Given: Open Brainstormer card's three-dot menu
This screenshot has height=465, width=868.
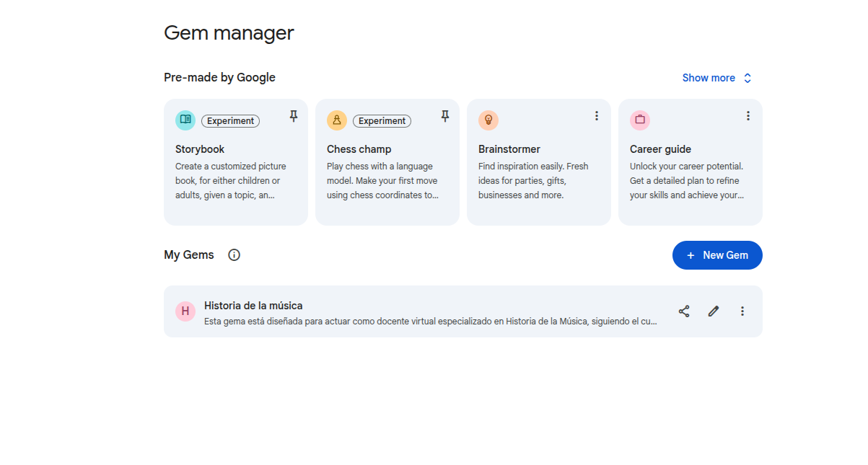Looking at the screenshot, I should pyautogui.click(x=596, y=116).
